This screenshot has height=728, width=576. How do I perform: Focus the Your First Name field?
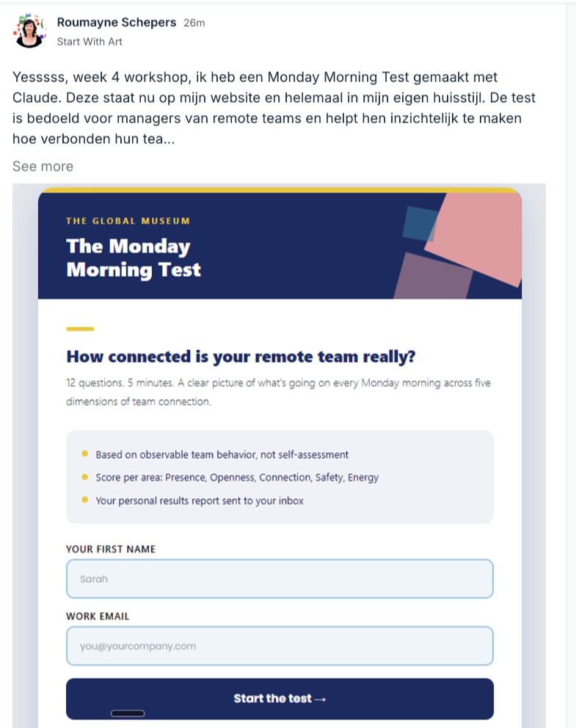pos(280,578)
